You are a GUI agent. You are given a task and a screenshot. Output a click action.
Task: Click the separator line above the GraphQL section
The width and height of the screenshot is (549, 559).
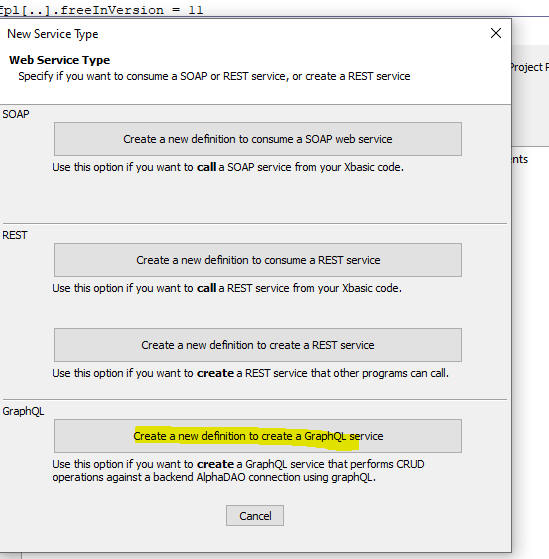coord(255,399)
